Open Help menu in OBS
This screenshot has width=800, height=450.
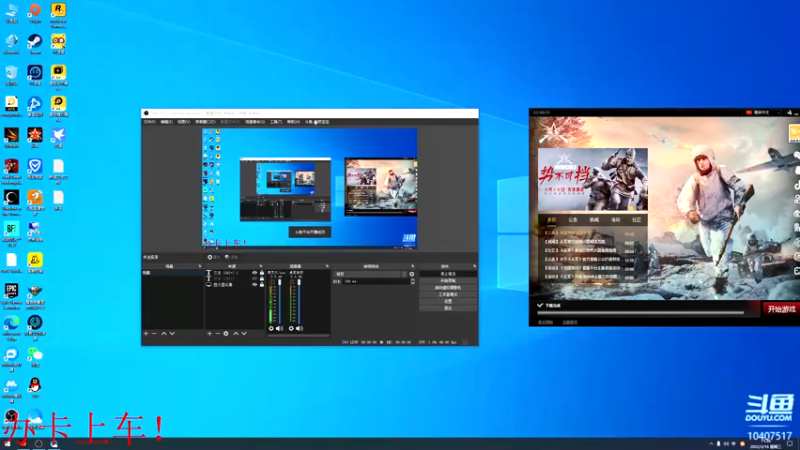pyautogui.click(x=293, y=122)
